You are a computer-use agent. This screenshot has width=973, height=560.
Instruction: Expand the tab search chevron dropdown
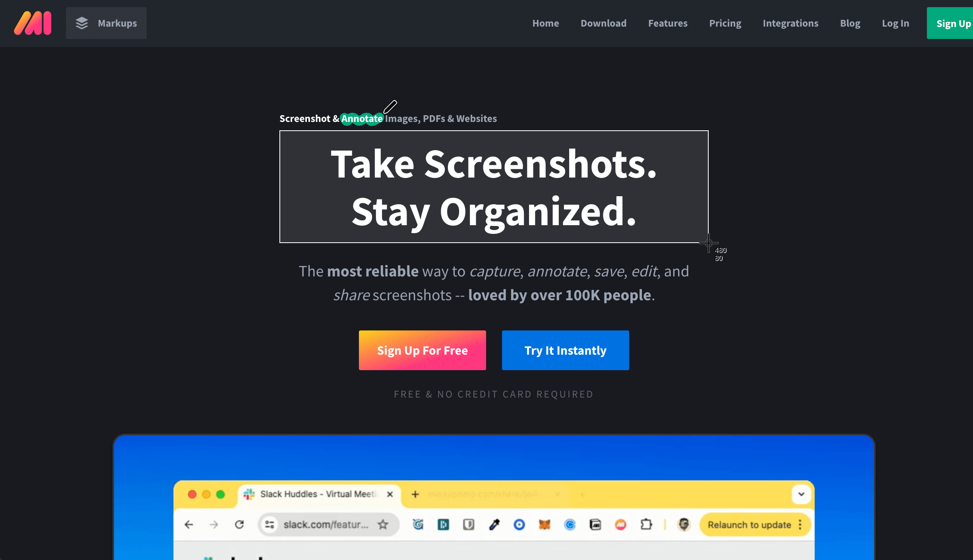click(x=801, y=494)
